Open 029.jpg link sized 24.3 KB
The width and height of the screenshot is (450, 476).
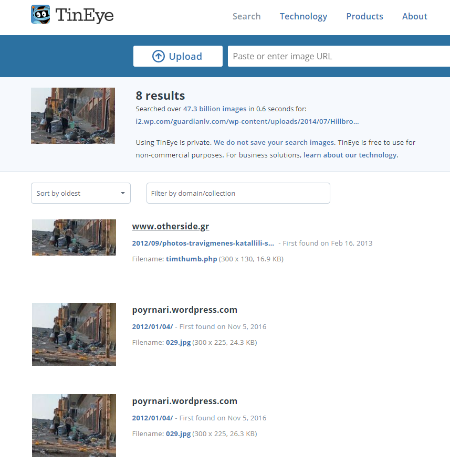178,342
